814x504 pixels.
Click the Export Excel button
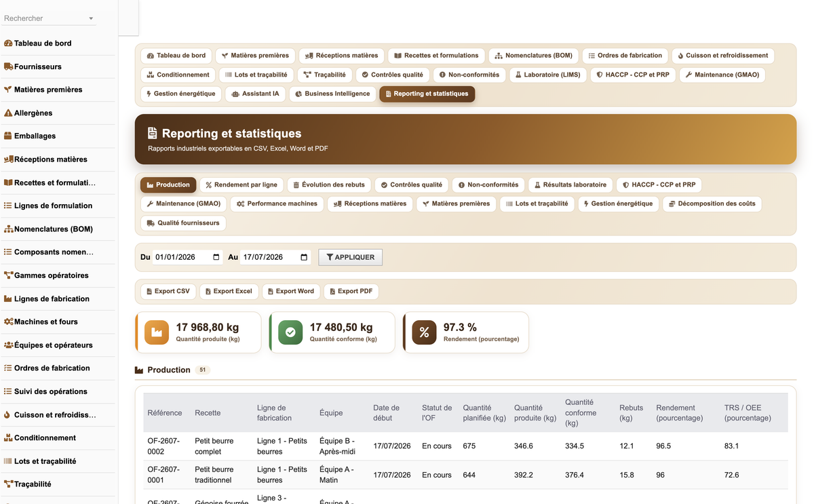click(x=229, y=291)
